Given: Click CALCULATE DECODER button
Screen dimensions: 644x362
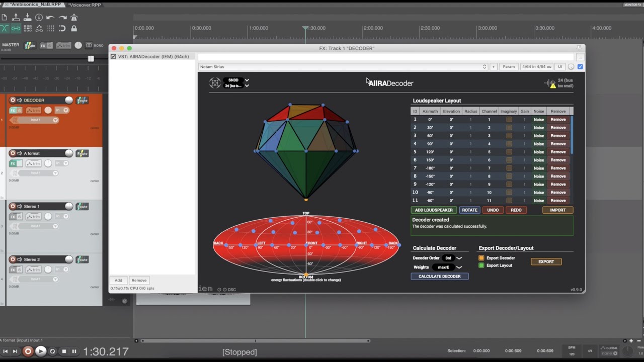Looking at the screenshot, I should click(440, 277).
